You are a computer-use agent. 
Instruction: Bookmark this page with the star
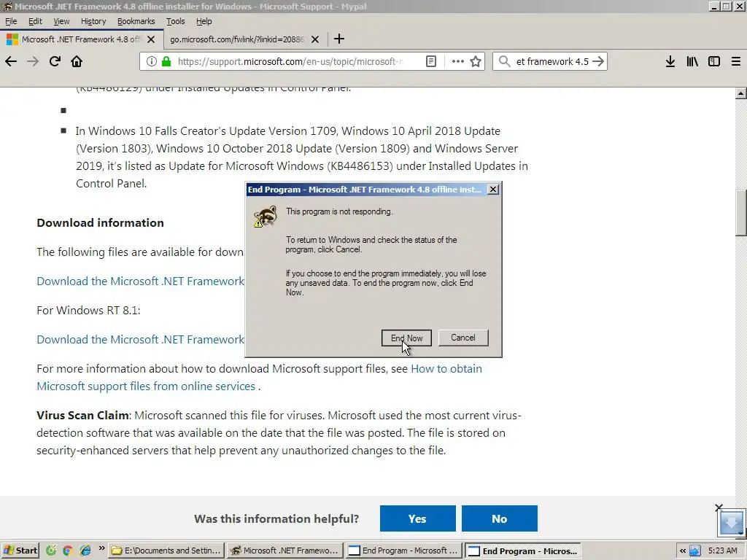coord(476,61)
